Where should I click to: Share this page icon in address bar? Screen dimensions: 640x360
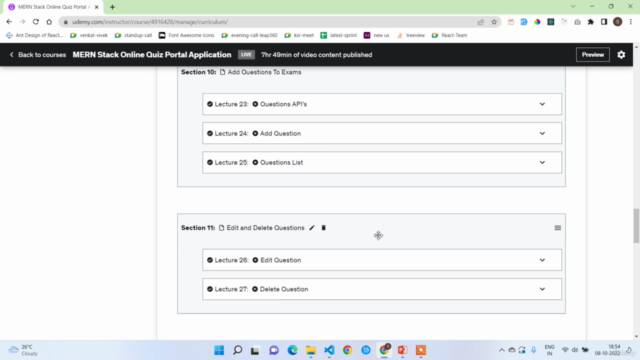coord(480,22)
